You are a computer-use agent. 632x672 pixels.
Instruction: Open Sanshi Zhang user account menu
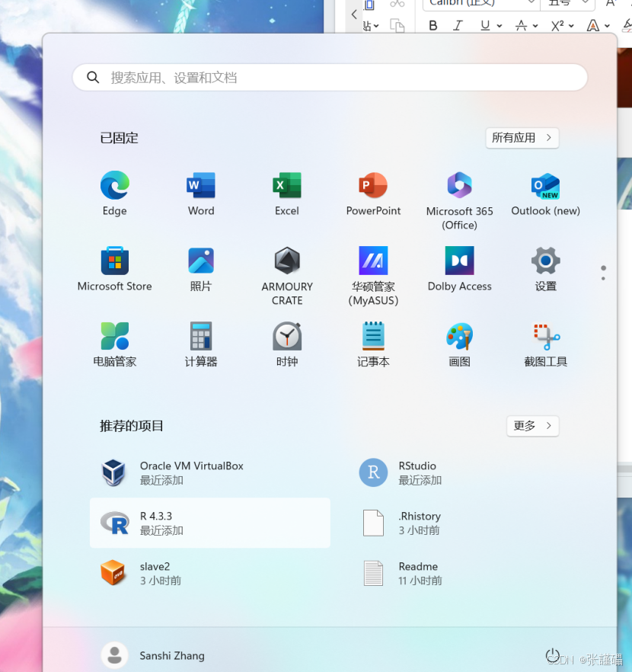pos(153,655)
